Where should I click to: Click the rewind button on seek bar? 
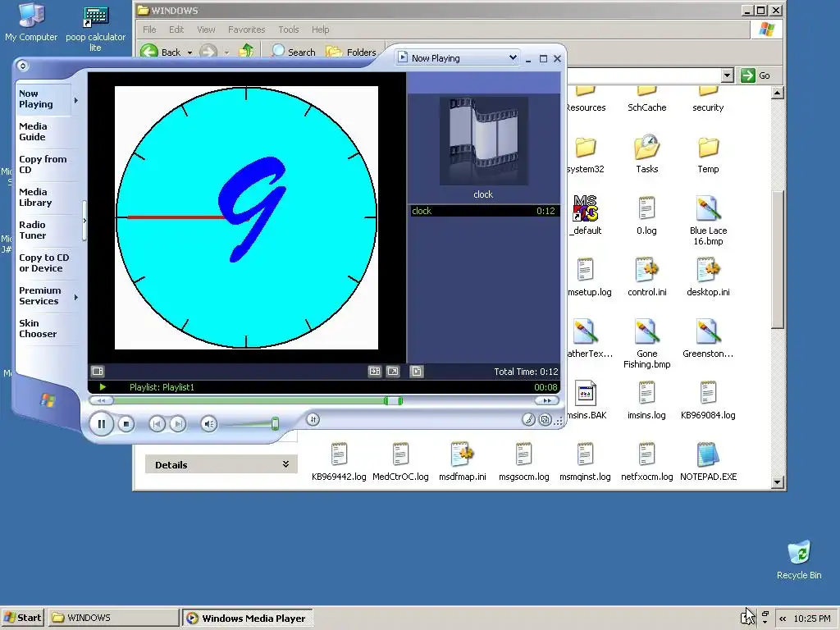(101, 400)
